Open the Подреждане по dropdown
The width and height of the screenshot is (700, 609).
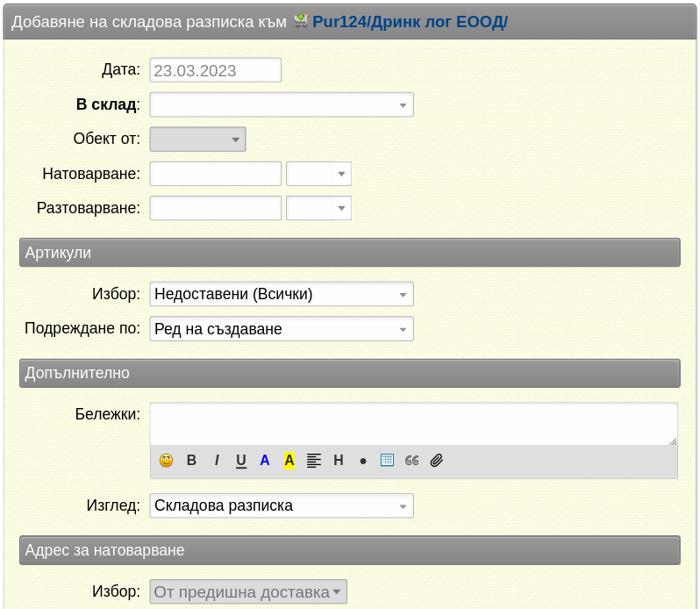coord(282,329)
